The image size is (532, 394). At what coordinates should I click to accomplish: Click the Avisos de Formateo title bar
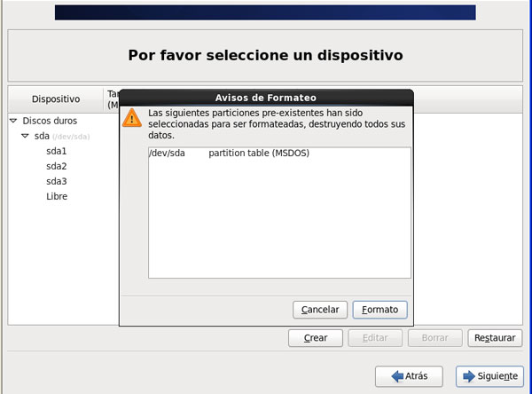[266, 98]
